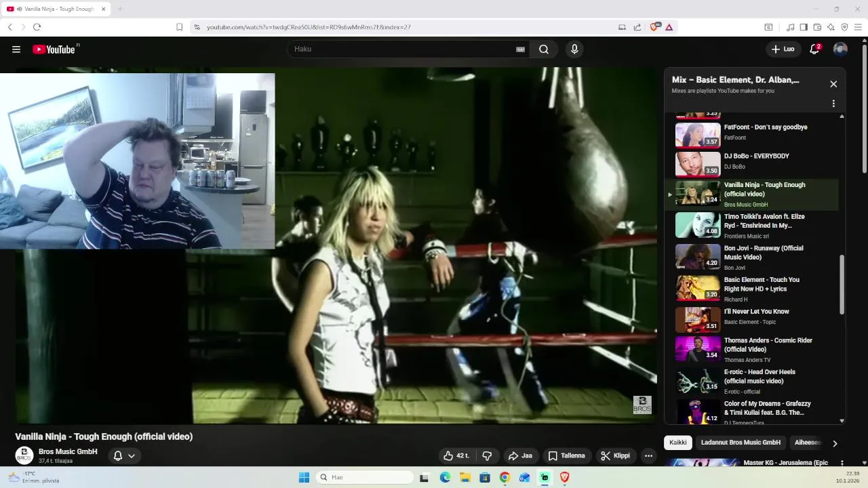Open more actions menu below video
The image size is (868, 488).
tap(648, 455)
